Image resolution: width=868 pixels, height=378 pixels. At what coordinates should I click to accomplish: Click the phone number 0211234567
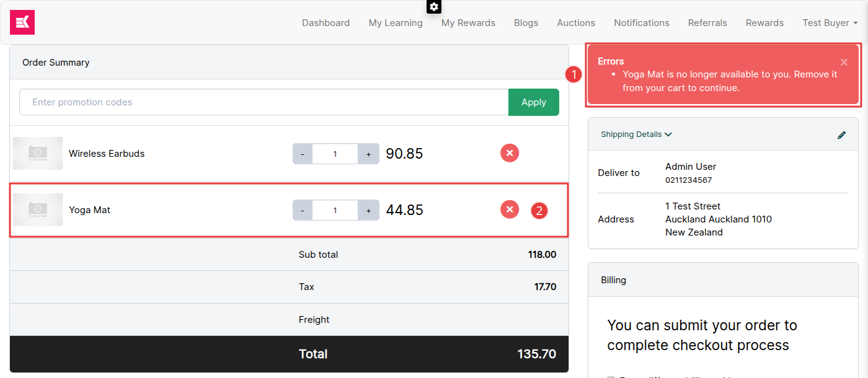point(688,180)
